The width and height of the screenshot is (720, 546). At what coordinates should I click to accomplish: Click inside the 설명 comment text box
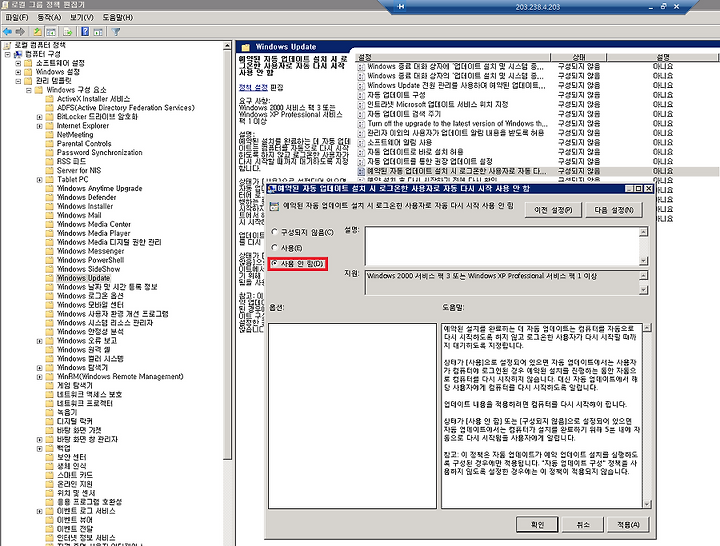[x=502, y=246]
